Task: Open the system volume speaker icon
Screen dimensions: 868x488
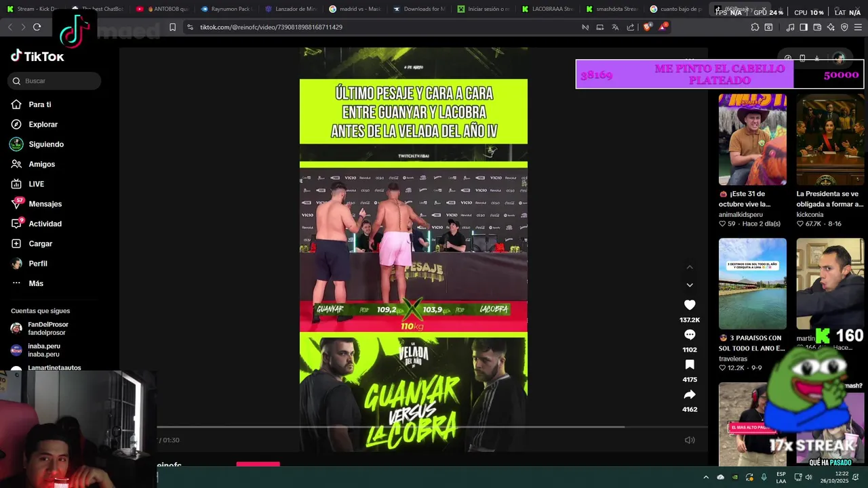Action: [x=808, y=477]
